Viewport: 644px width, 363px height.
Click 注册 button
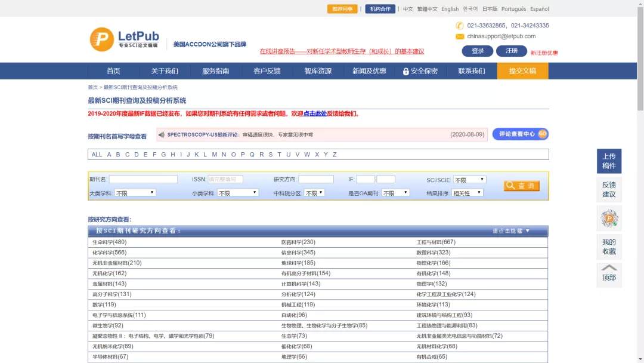[x=512, y=51]
